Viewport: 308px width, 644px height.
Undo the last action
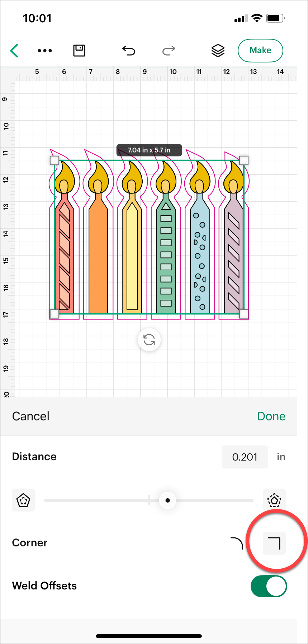click(x=129, y=51)
